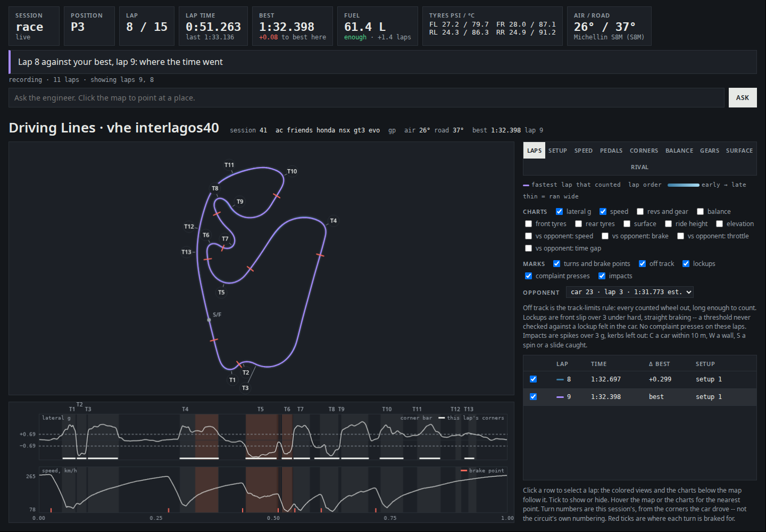Click the FUEL 61.4 L tile
Screen dimensions: 766x532
tap(378, 26)
